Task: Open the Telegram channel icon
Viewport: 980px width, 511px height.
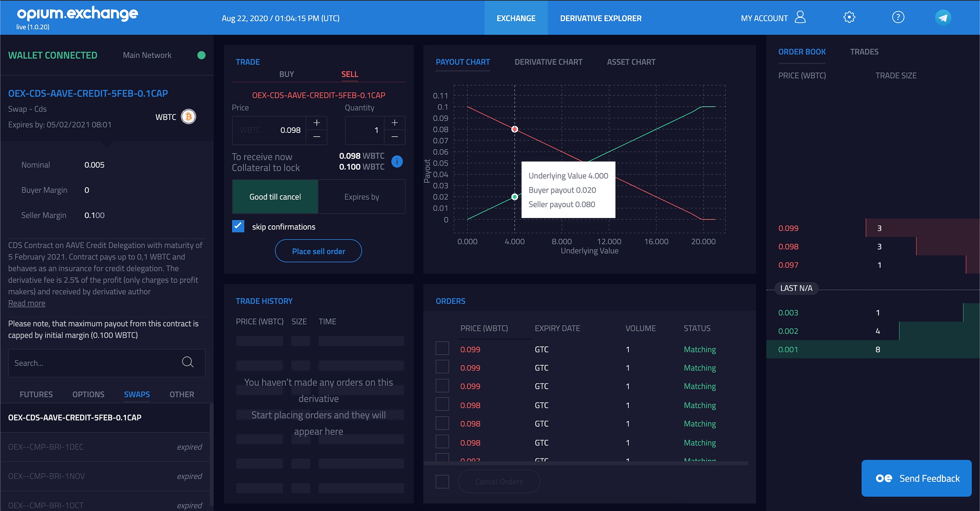Action: tap(943, 17)
